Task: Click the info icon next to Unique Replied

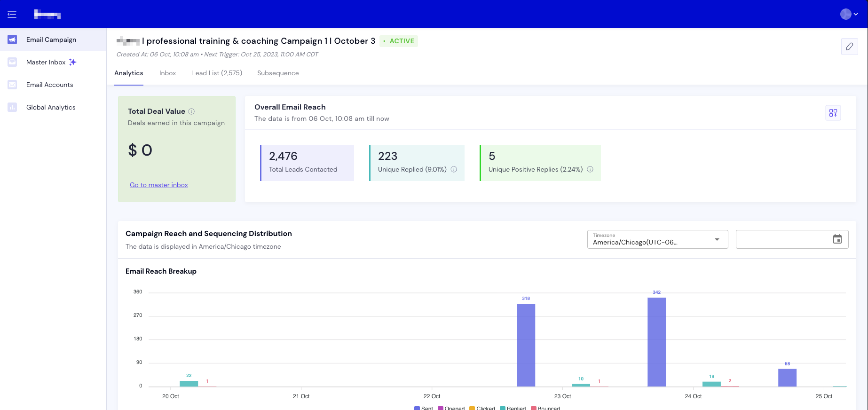Action: (x=454, y=169)
